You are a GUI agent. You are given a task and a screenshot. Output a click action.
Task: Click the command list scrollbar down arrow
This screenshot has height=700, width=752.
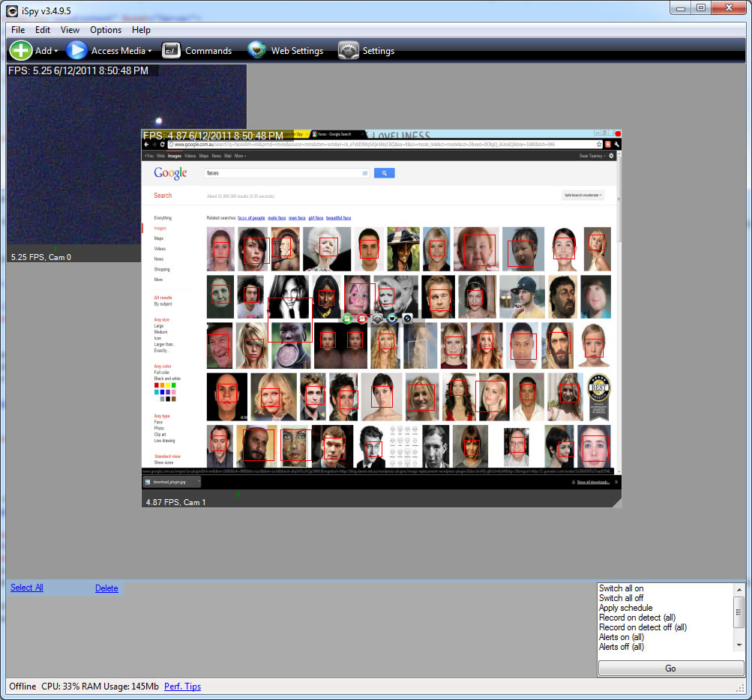pos(739,645)
